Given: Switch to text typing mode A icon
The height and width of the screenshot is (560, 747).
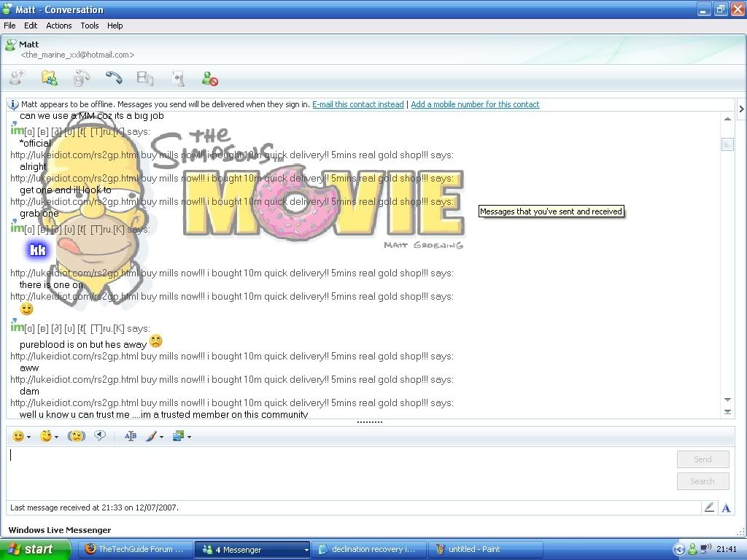Looking at the screenshot, I should tap(726, 507).
